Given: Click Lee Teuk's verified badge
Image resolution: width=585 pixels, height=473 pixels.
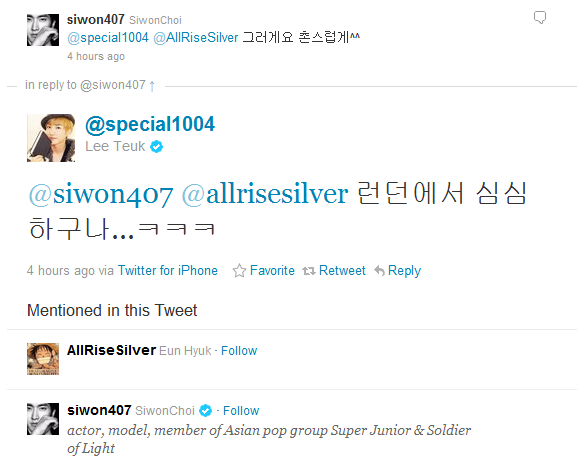Looking at the screenshot, I should click(x=156, y=147).
